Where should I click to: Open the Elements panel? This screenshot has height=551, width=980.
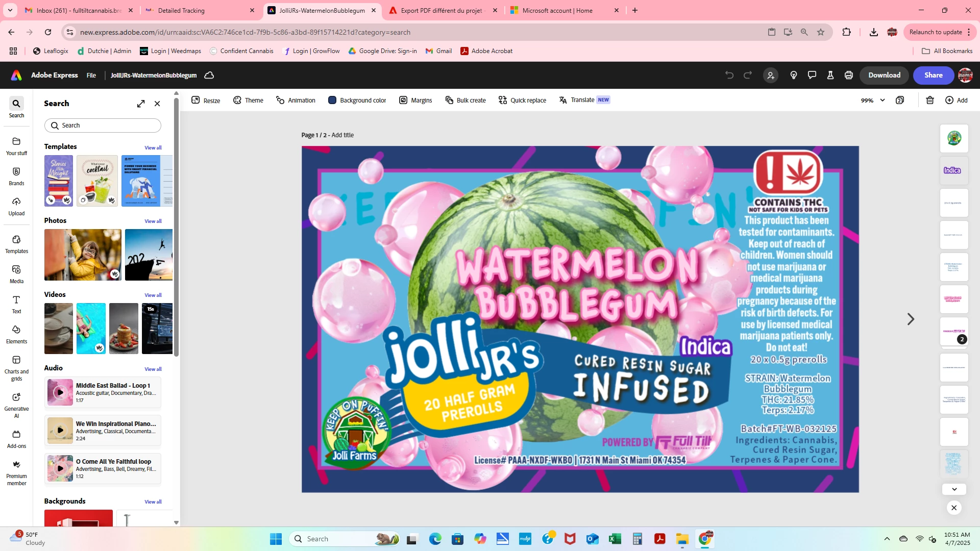pos(16,334)
